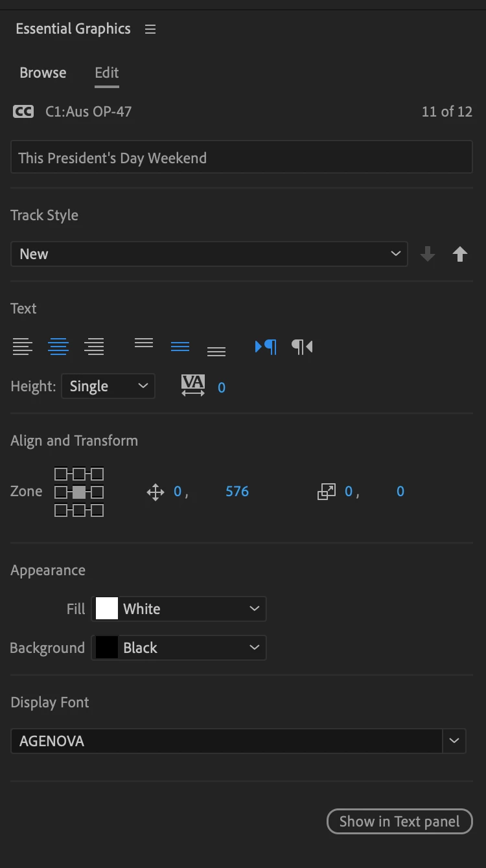Align text block to vertical center

click(x=180, y=347)
